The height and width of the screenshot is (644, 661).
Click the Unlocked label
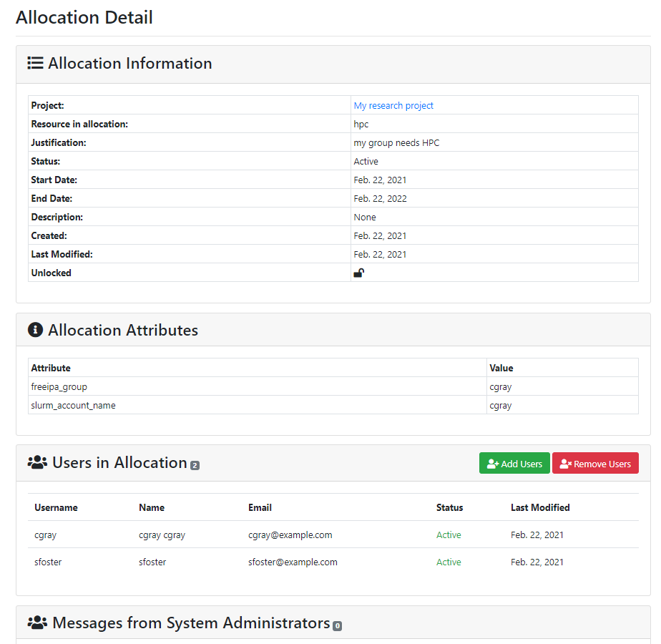tap(51, 273)
